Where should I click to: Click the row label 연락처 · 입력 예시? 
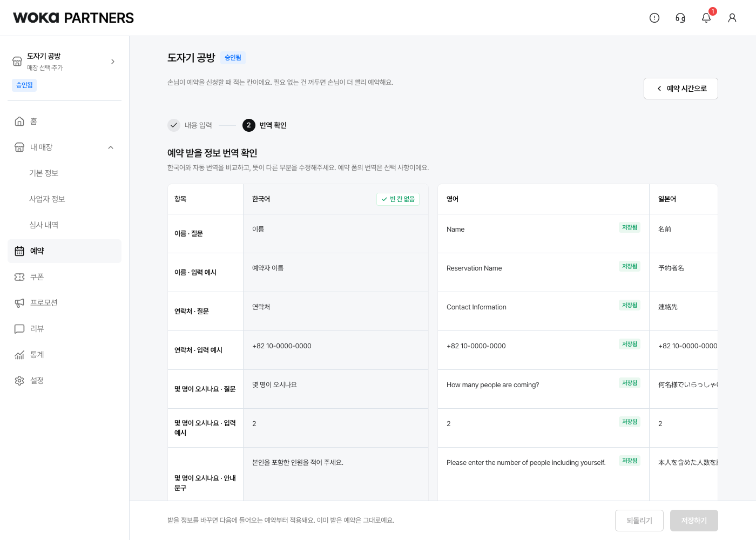pyautogui.click(x=198, y=350)
